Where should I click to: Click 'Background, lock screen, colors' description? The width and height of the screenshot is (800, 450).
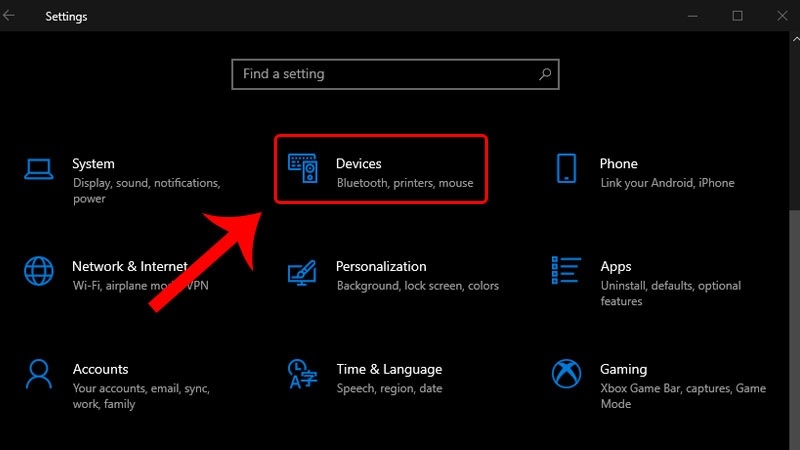pos(418,286)
